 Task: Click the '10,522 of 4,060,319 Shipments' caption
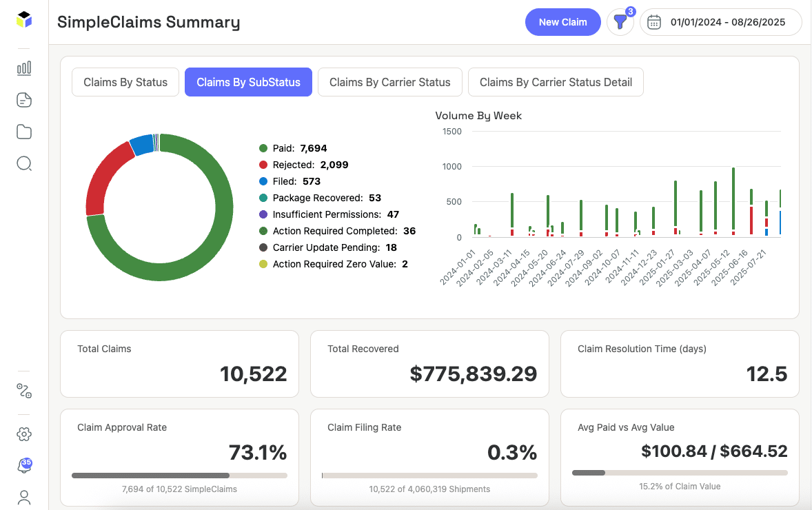(429, 489)
